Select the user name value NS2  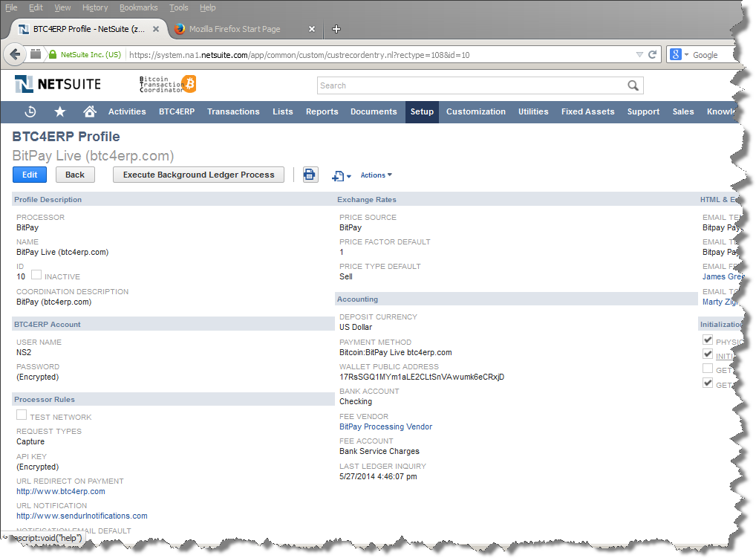24,352
